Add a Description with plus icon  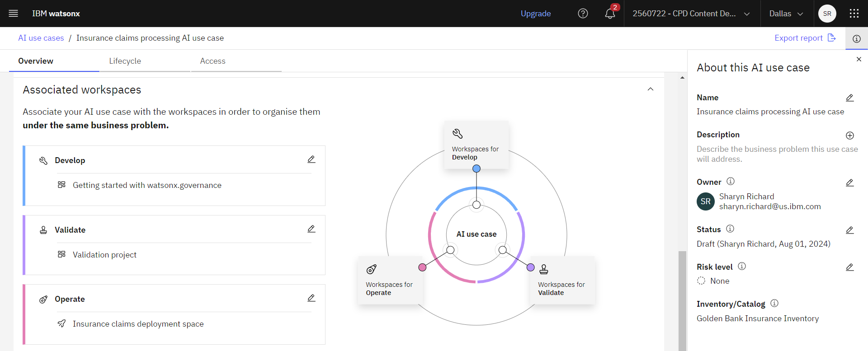[849, 136]
